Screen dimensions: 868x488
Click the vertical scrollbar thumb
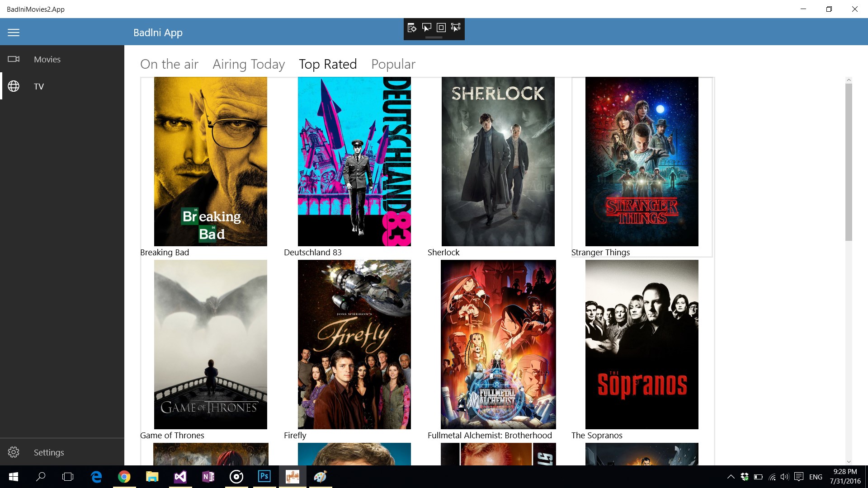click(x=849, y=163)
